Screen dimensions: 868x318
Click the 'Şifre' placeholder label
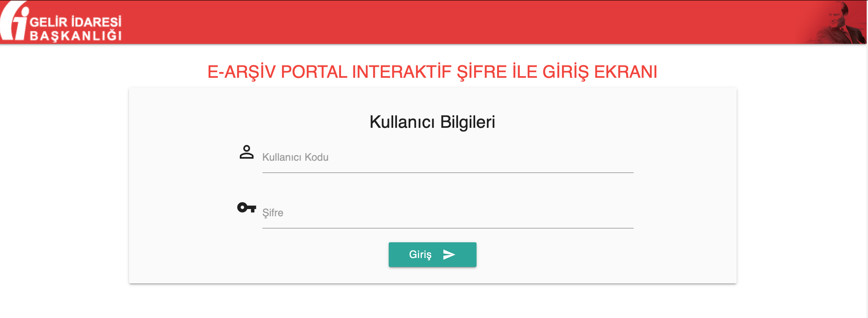(x=273, y=213)
